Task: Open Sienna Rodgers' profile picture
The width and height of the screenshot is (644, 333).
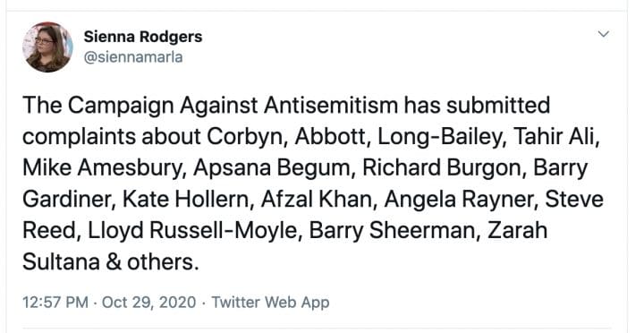Action: 47,47
